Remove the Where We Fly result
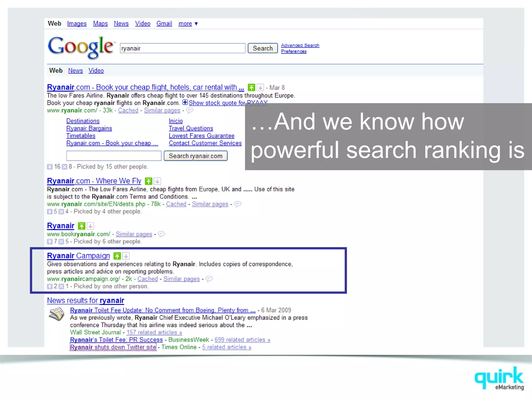Image resolution: width=532 pixels, height=399 pixels. pyautogui.click(x=157, y=181)
